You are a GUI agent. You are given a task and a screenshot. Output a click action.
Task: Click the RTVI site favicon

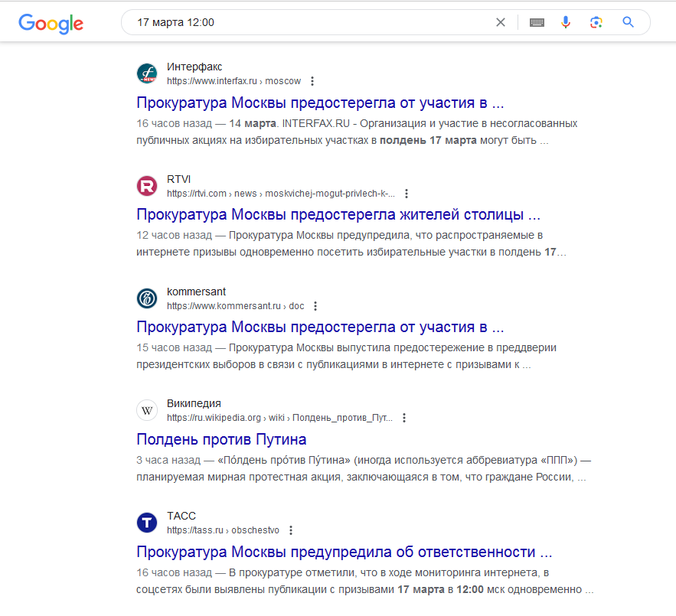(147, 186)
